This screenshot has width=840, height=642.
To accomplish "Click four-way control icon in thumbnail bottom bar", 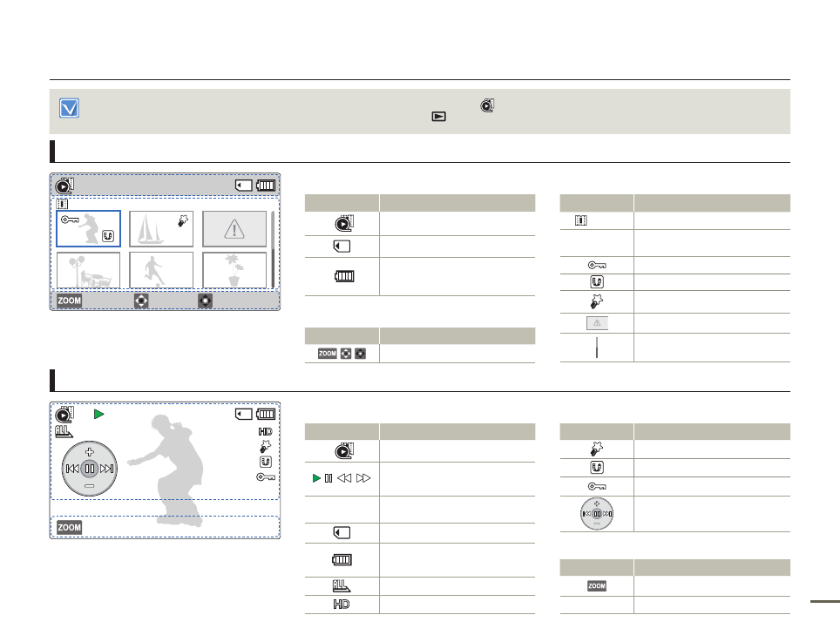I will (141, 301).
